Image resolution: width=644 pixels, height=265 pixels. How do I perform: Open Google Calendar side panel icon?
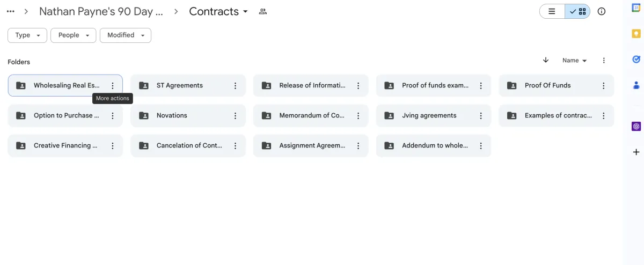[x=636, y=8]
